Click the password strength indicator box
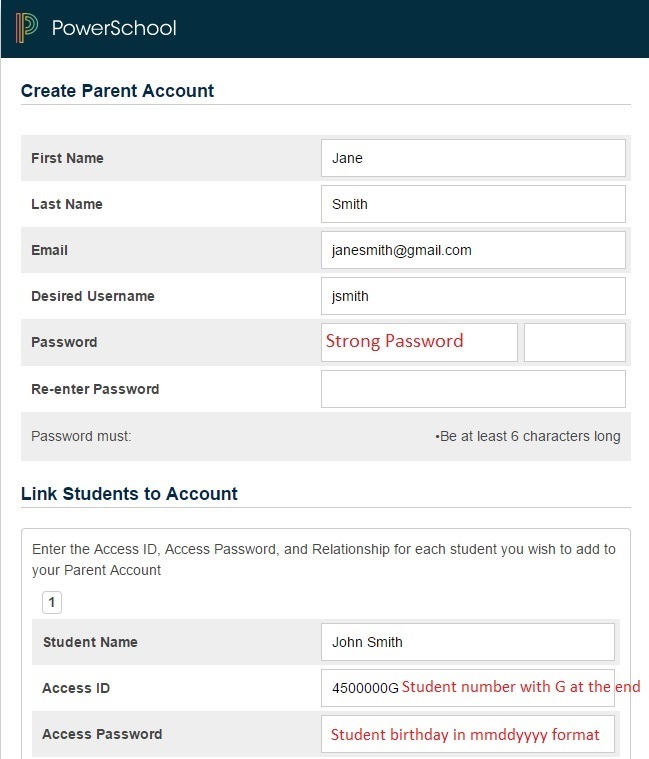 click(x=574, y=342)
